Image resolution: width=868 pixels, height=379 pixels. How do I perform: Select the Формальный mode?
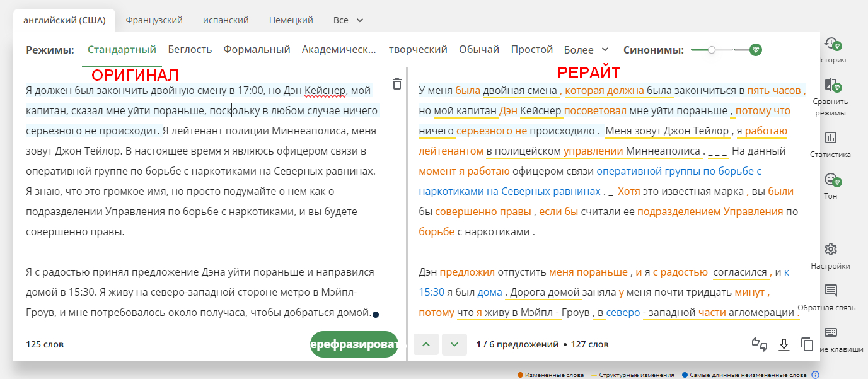(257, 49)
